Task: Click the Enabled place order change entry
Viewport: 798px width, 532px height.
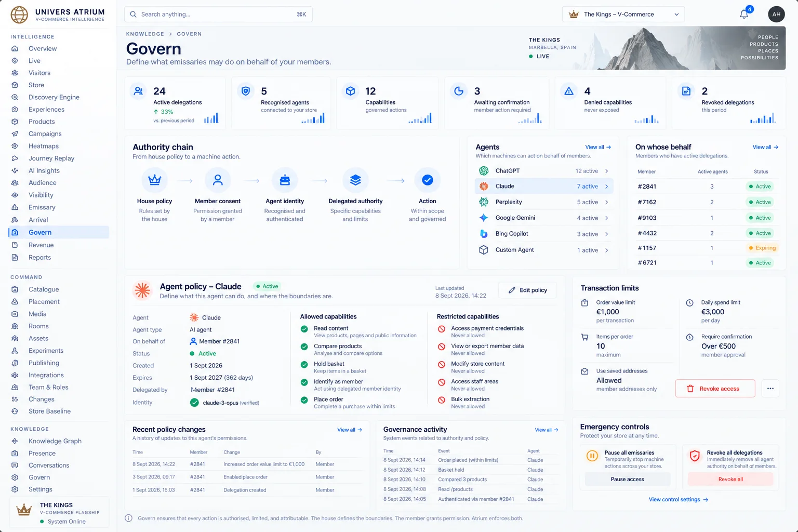Action: point(245,477)
